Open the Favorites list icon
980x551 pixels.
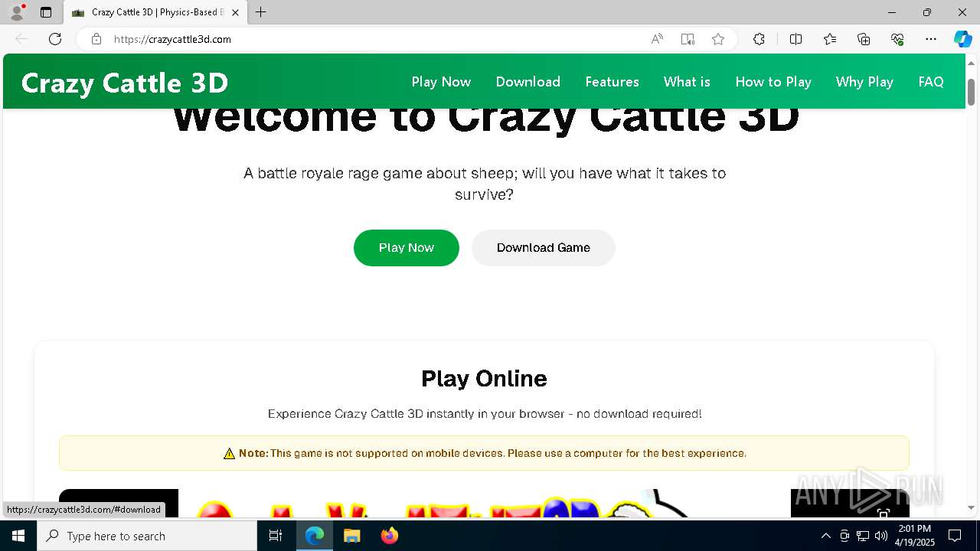(x=830, y=39)
